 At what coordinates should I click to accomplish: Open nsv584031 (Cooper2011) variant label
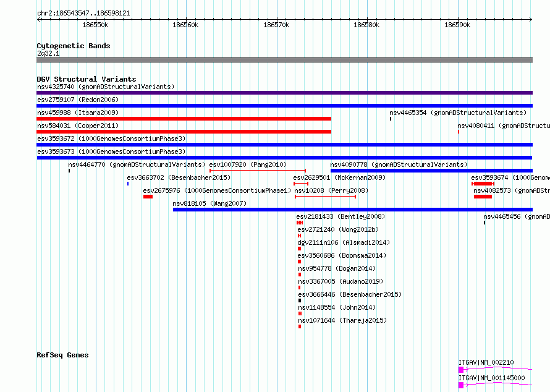(78, 126)
